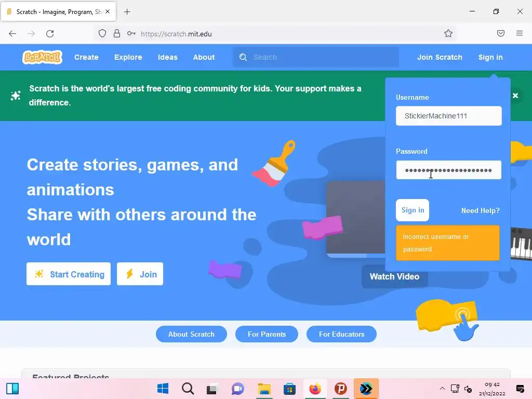This screenshot has height=399, width=532.
Task: Click the Scratch search field
Action: click(316, 57)
